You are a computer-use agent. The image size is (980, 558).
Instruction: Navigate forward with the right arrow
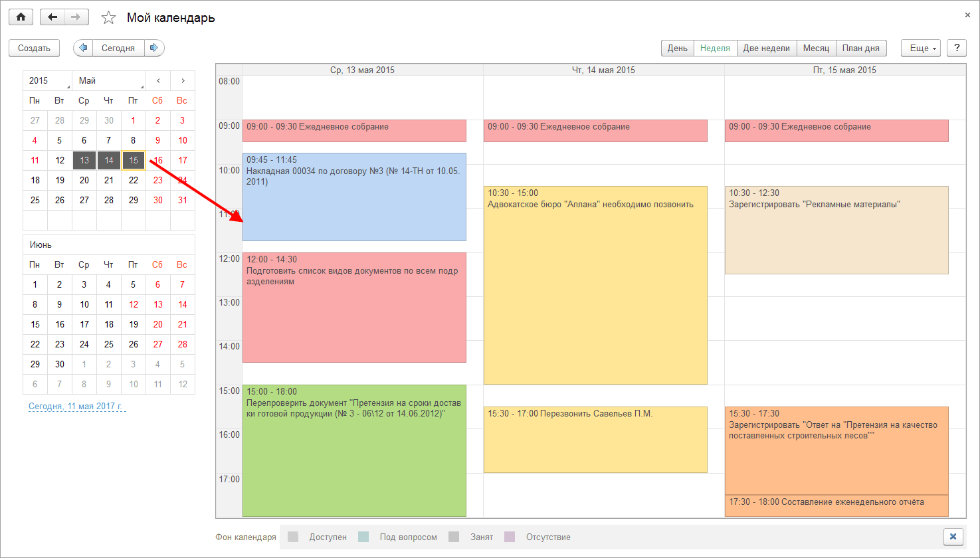pos(76,17)
